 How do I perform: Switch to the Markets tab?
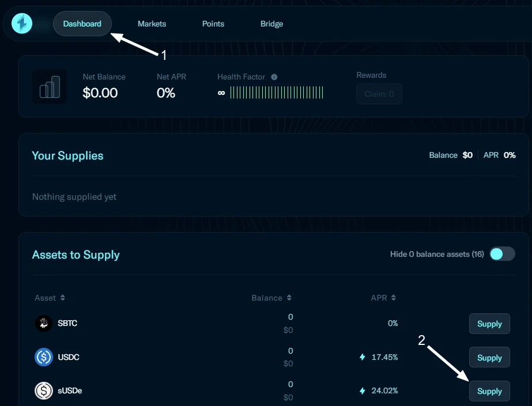152,24
